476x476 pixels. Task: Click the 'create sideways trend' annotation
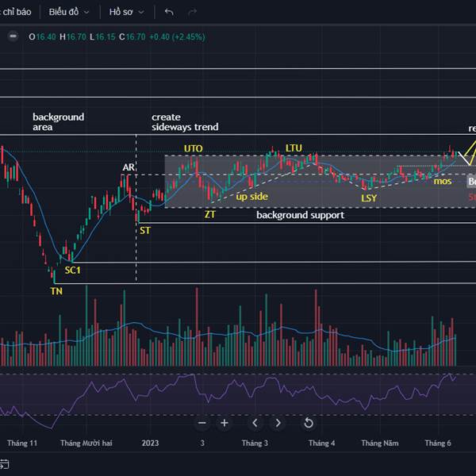click(x=184, y=122)
